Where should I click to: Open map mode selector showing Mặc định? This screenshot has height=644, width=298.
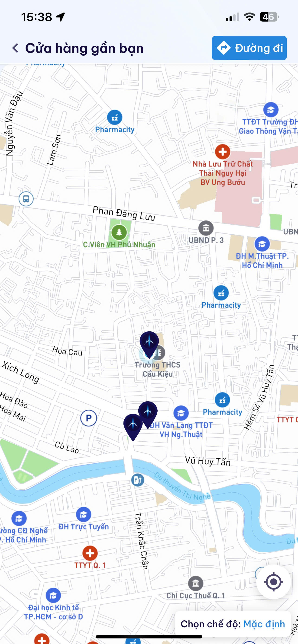[233, 624]
